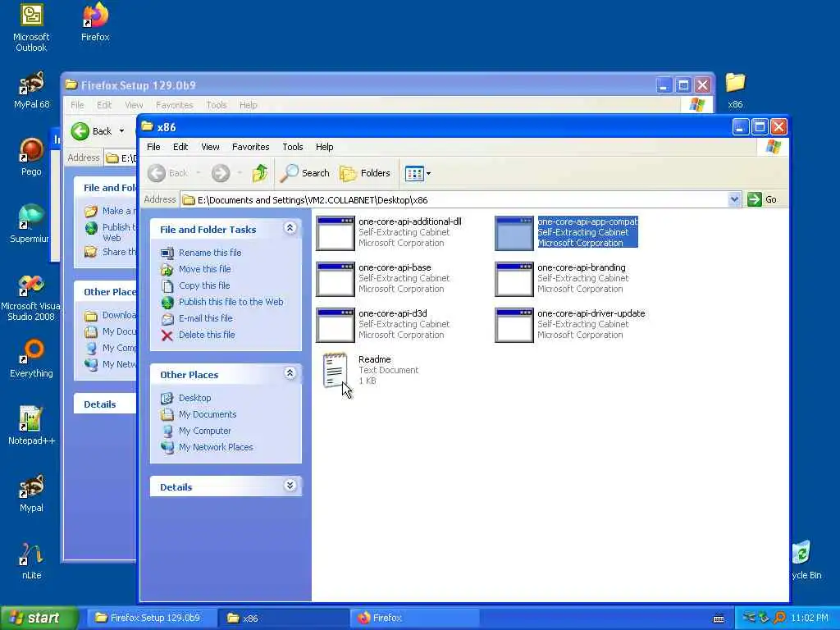This screenshot has width=840, height=630.
Task: Click the system tray clock 11:02 PM
Action: [x=810, y=618]
